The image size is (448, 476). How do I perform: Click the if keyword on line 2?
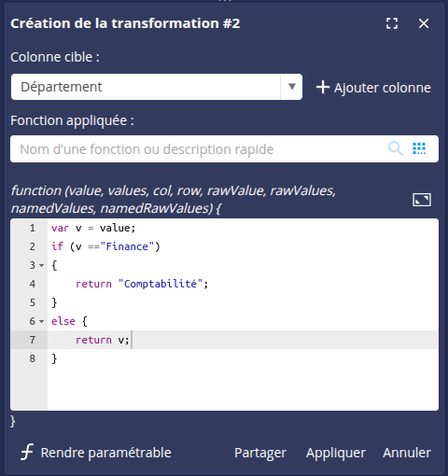click(57, 246)
